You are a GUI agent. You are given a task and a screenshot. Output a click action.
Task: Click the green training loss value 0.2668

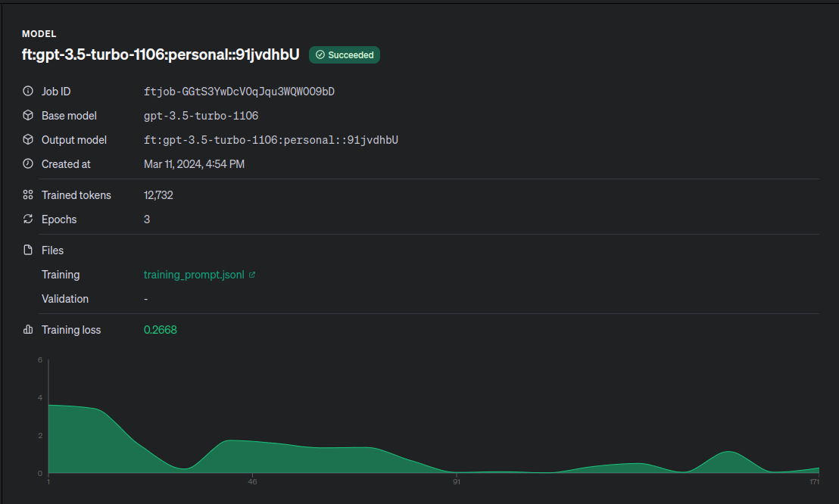[x=161, y=330]
